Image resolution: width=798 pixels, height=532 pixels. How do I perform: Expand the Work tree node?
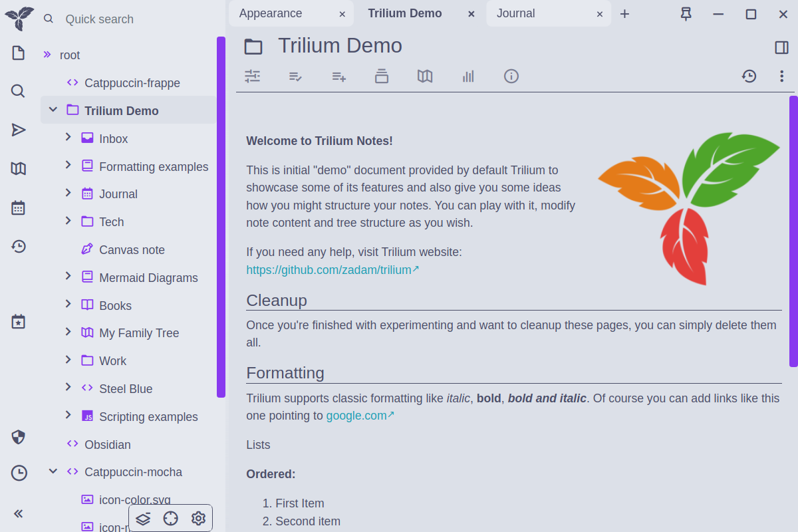coord(68,360)
